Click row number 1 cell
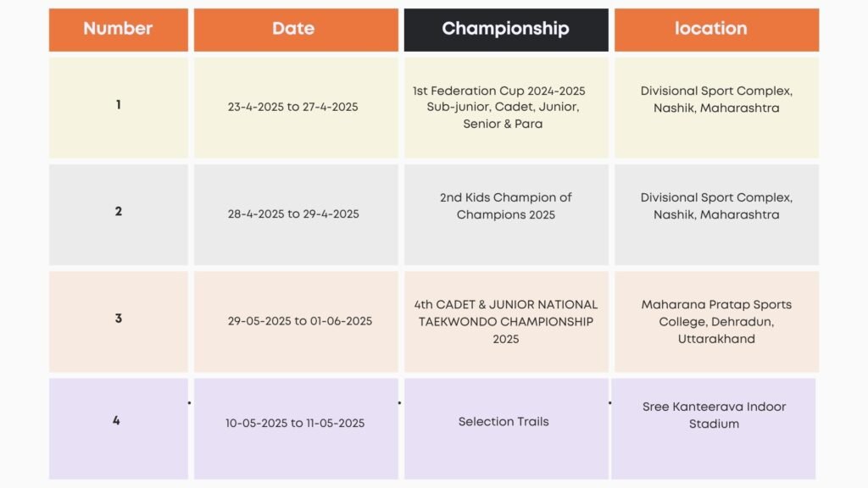Viewport: 868px width, 488px height. (x=118, y=106)
